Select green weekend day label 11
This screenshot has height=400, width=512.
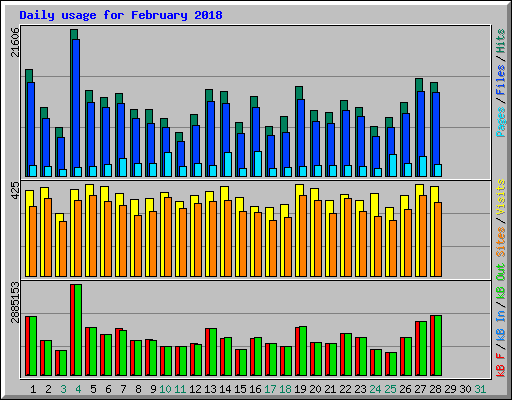(180, 389)
